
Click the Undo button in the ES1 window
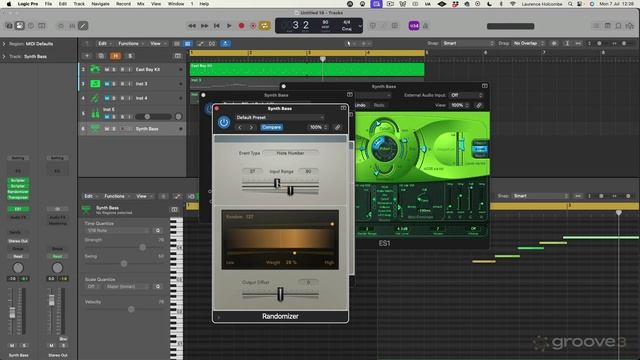tap(360, 105)
